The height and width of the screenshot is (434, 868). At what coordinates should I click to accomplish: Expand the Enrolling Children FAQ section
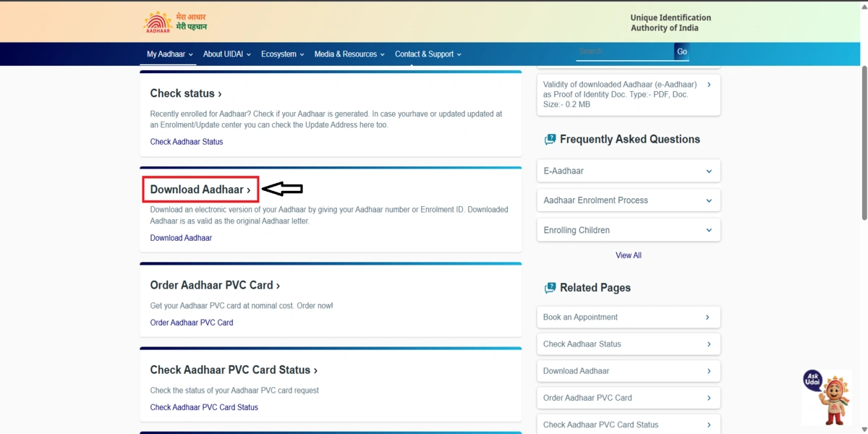point(628,229)
